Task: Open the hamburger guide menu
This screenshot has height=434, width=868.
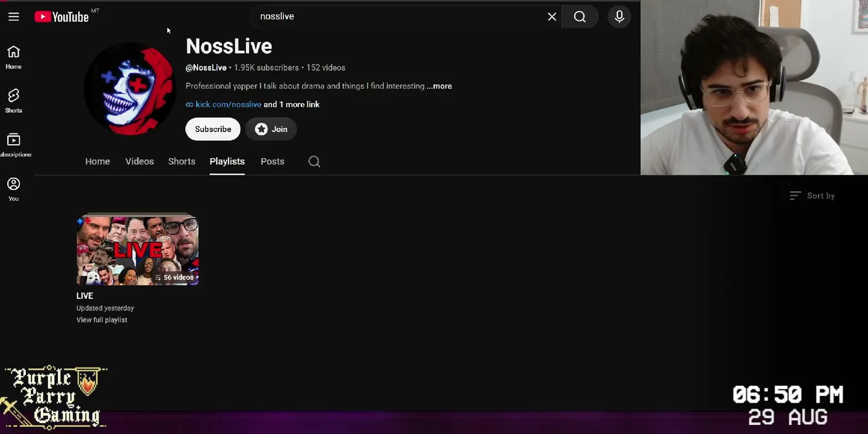Action: (x=14, y=17)
